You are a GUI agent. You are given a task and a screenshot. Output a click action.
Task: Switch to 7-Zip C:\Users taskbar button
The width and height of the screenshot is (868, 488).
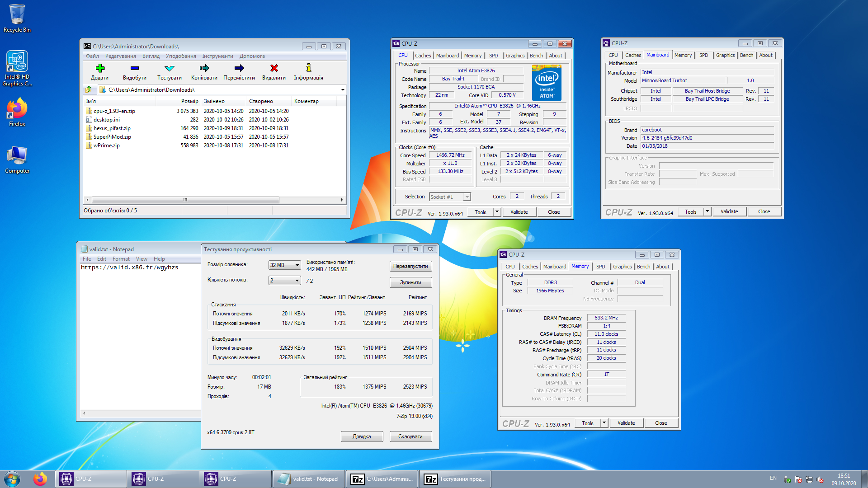382,479
